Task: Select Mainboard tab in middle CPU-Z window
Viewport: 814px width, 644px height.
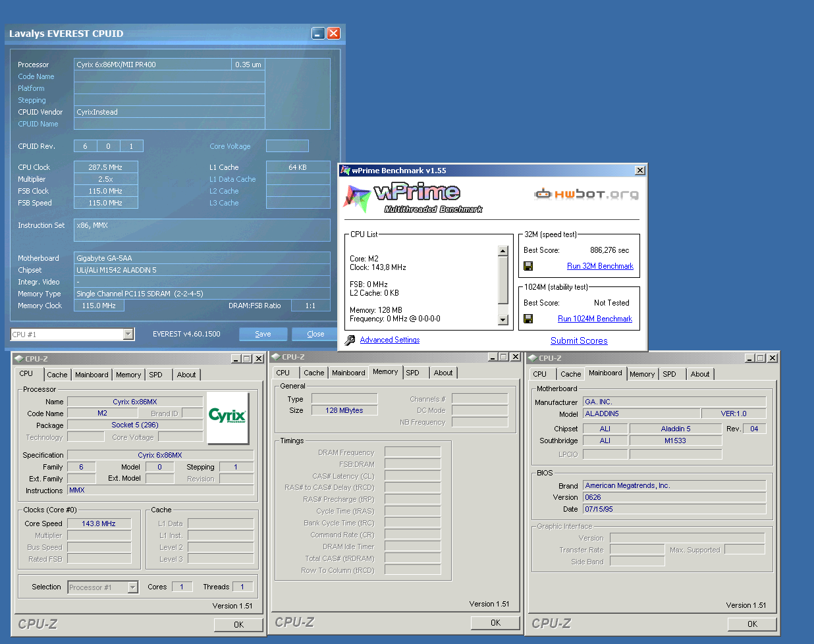Action: pyautogui.click(x=348, y=373)
